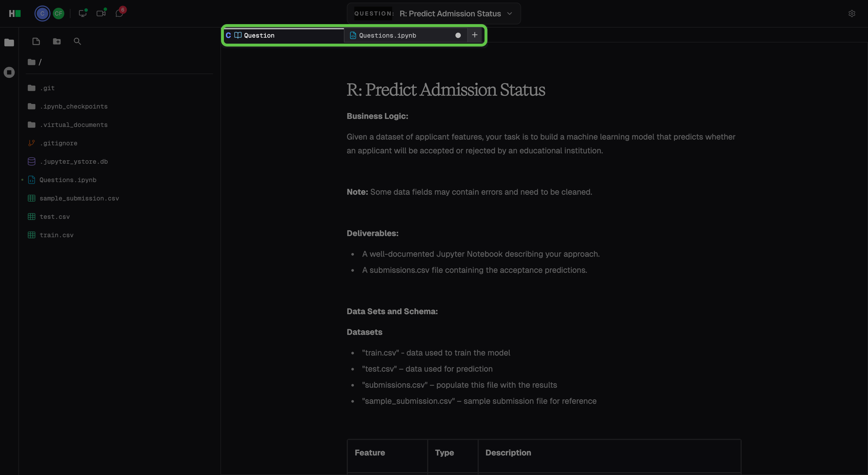Image resolution: width=868 pixels, height=475 pixels.
Task: Select the root folder path entry
Action: (35, 62)
